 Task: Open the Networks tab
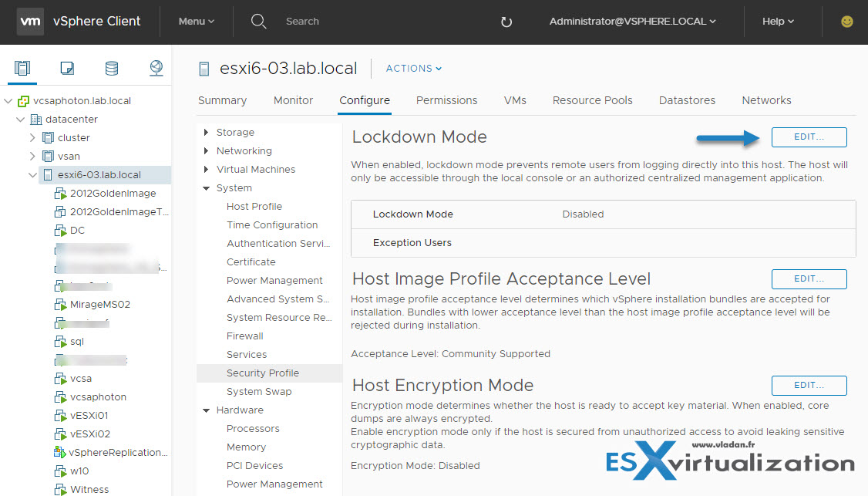(x=767, y=100)
